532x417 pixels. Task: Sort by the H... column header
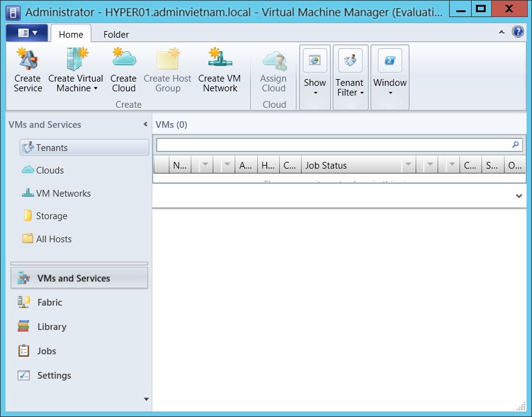pyautogui.click(x=268, y=165)
